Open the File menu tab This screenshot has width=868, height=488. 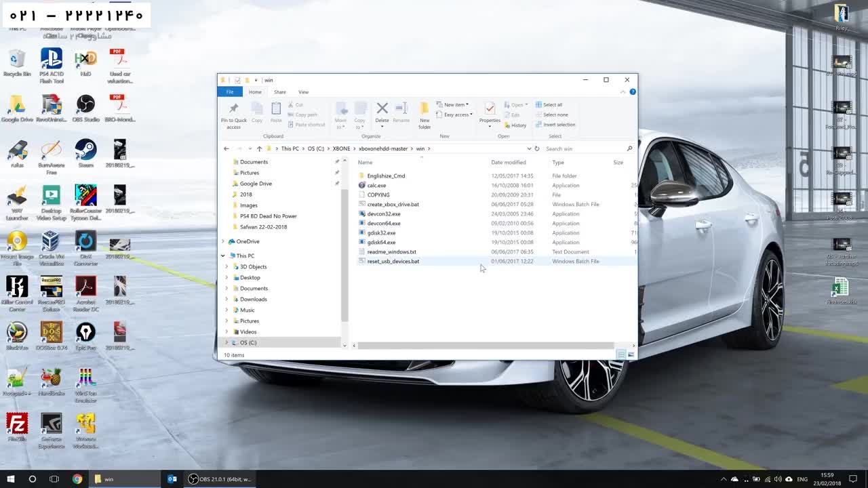point(230,92)
